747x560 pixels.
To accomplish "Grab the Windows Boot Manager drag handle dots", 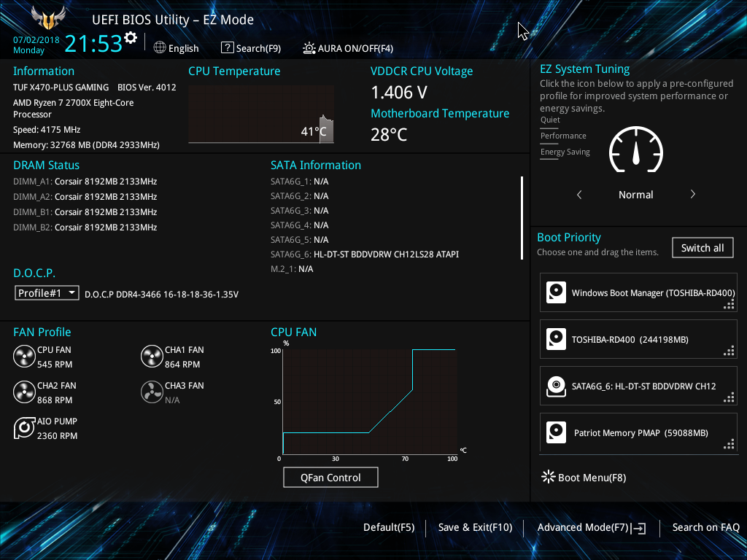I will [729, 305].
